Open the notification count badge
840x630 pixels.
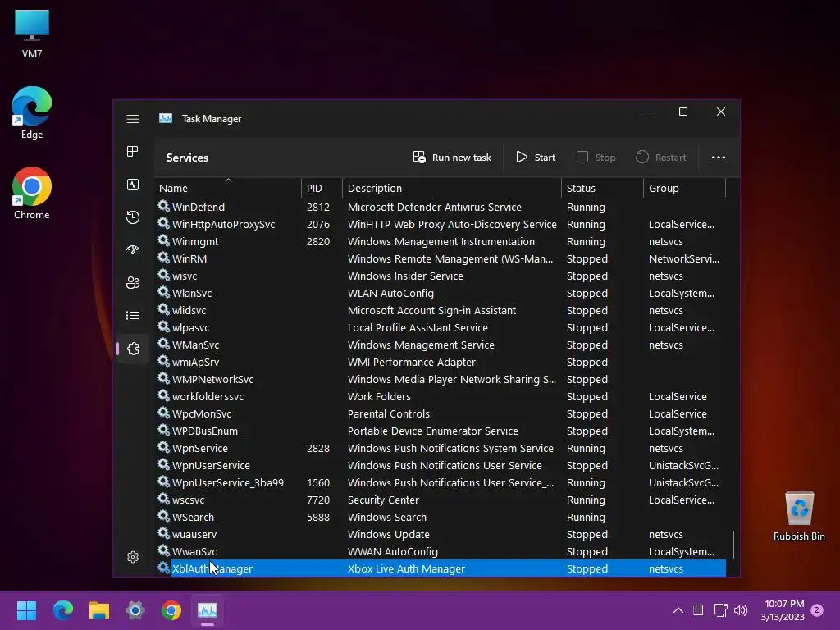[817, 609]
